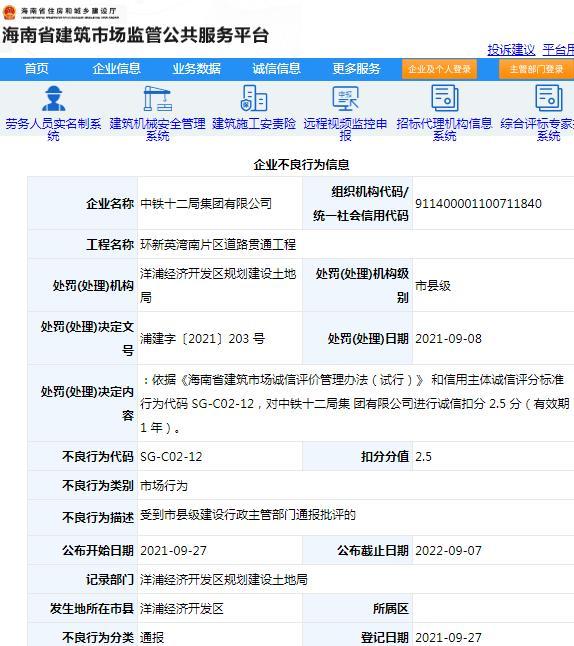574x646 pixels.
Task: Follow the partly visible 平台 link at top right
Action: (558, 50)
